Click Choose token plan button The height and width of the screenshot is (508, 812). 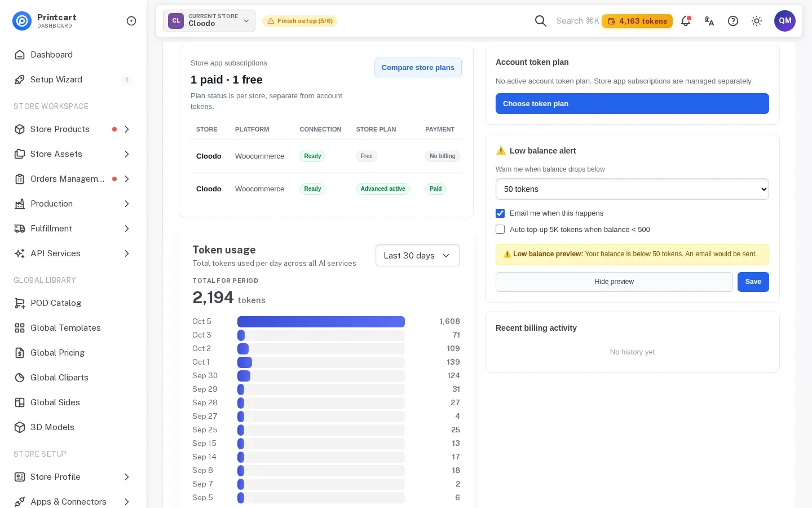tap(632, 104)
